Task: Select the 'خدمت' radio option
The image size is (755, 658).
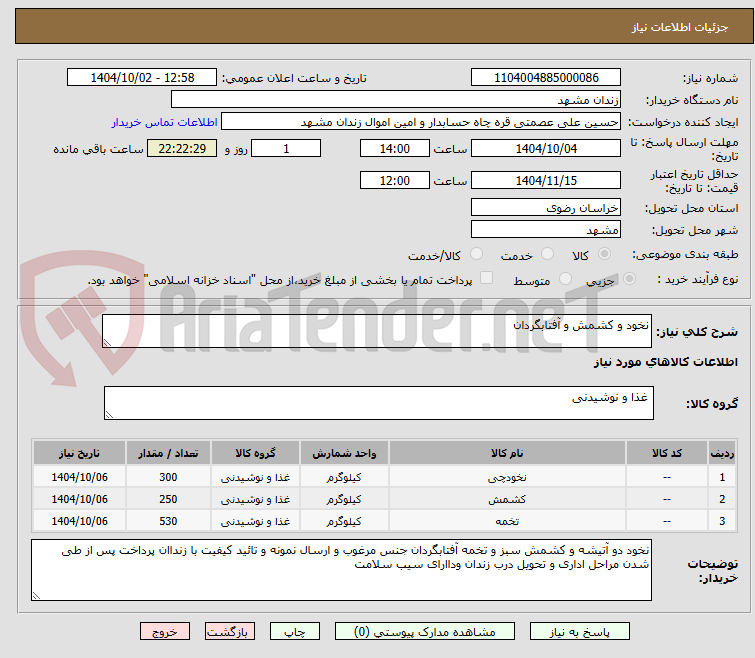Action: [x=546, y=254]
